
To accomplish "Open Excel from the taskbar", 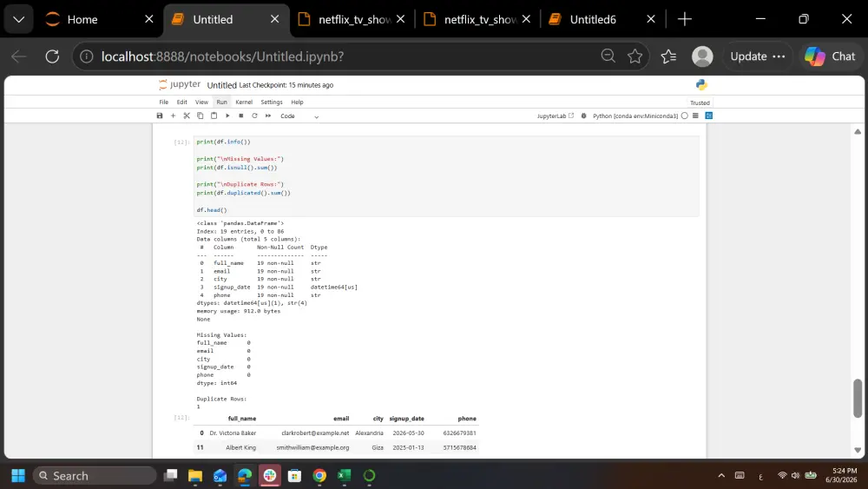I will click(345, 476).
